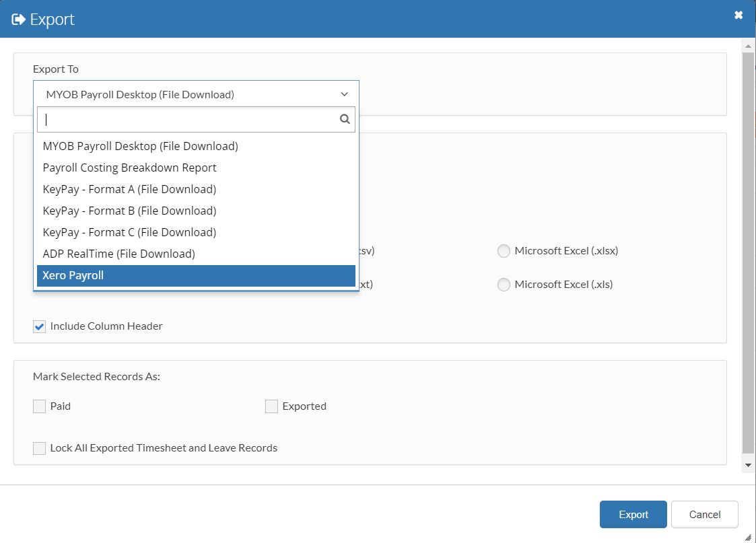Close the Export dialog with X
Viewport: 756px width, 543px height.
[738, 15]
